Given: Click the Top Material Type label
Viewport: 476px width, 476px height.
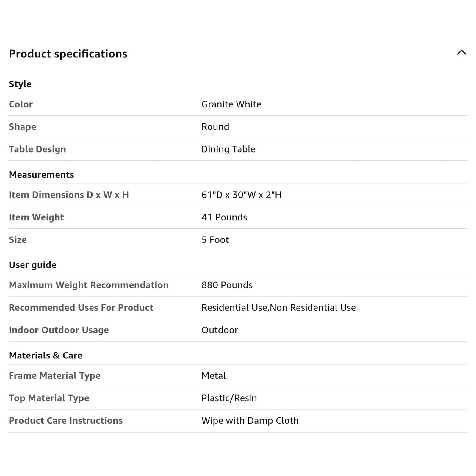Looking at the screenshot, I should pos(49,398).
